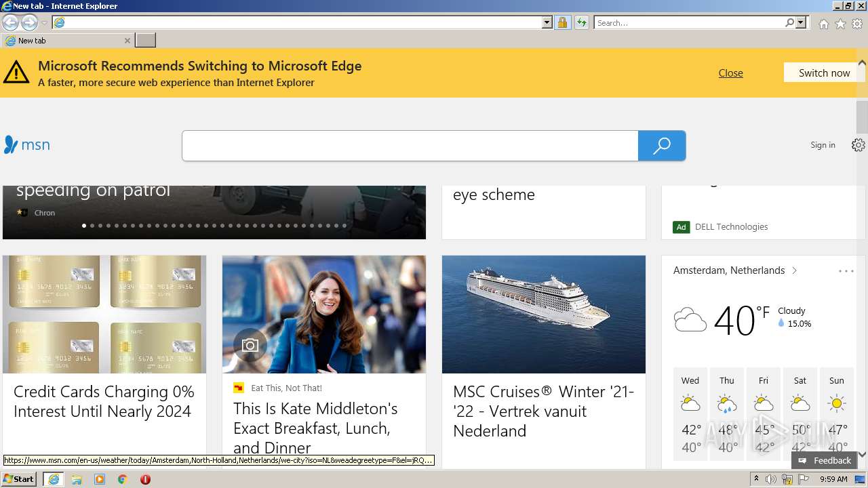Open the Favorites star icon
Screen dimensions: 868x488
pyautogui.click(x=840, y=24)
